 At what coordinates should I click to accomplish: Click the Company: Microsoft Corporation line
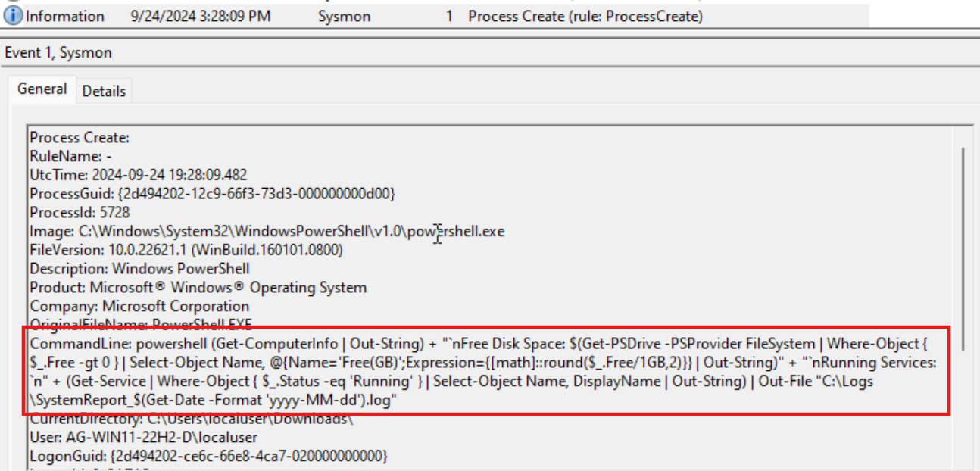(139, 307)
